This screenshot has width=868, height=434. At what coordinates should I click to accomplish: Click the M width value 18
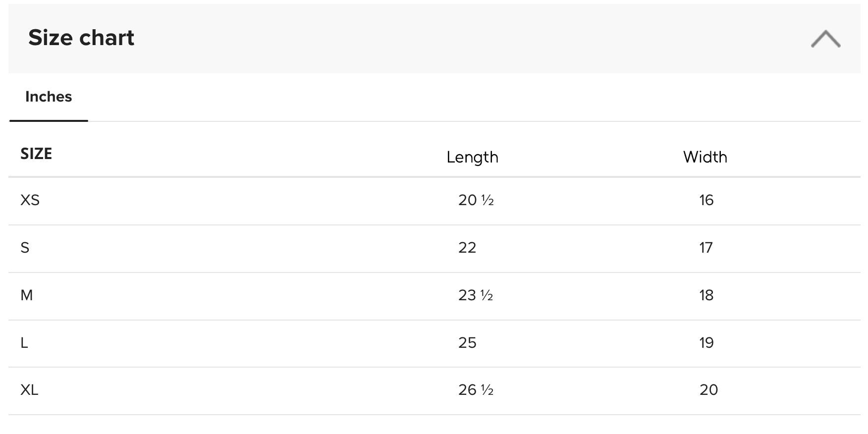[x=706, y=295]
